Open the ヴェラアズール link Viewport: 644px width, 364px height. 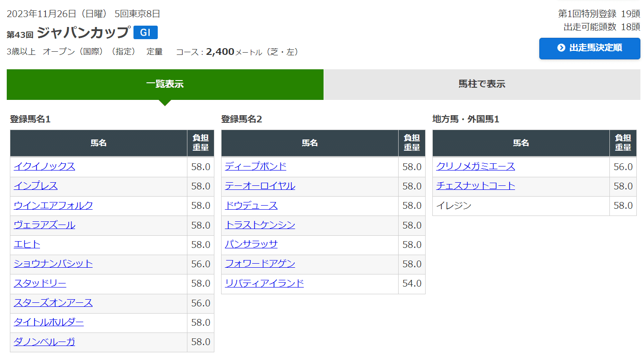[44, 225]
